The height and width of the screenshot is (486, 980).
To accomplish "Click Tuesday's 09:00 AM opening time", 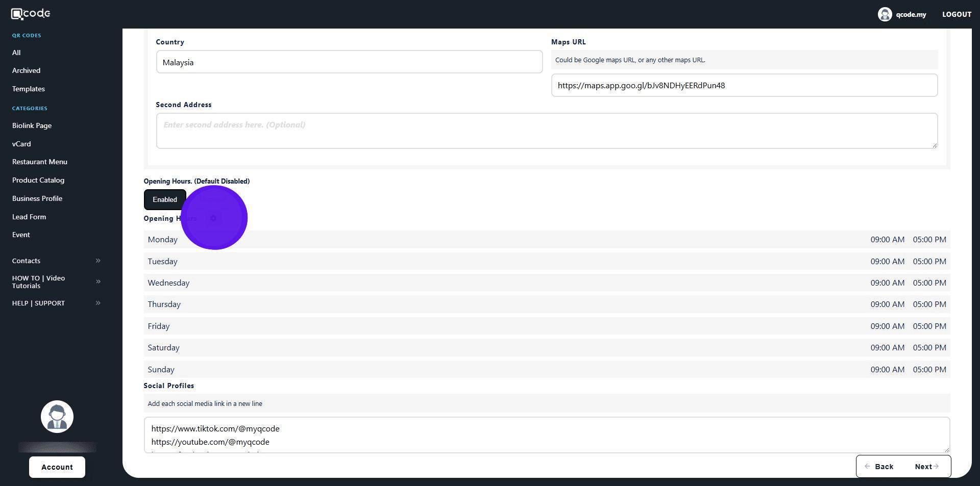I will [x=888, y=261].
